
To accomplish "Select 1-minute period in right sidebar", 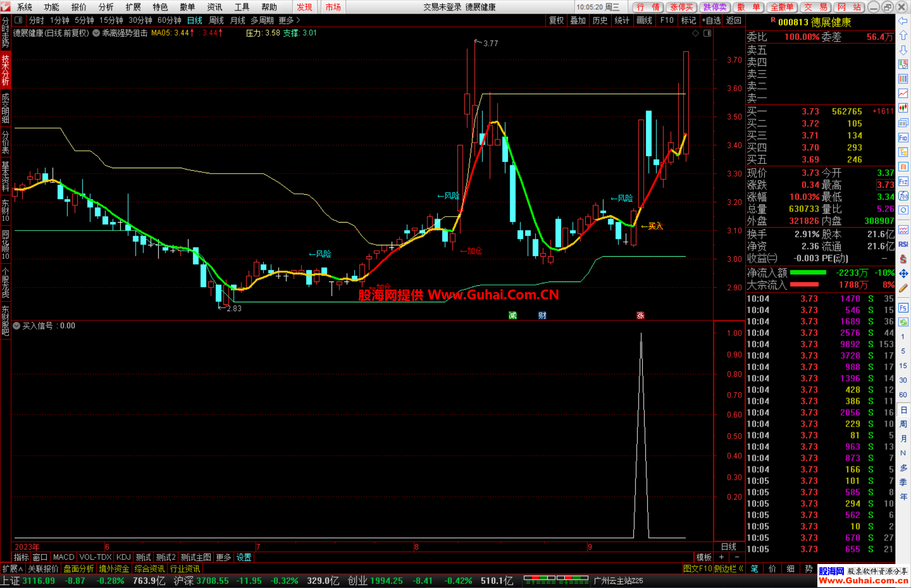I will pos(903,336).
